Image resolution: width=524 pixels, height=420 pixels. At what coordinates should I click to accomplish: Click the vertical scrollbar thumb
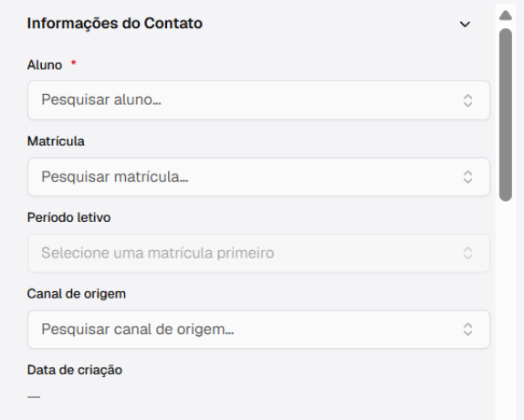(x=506, y=115)
